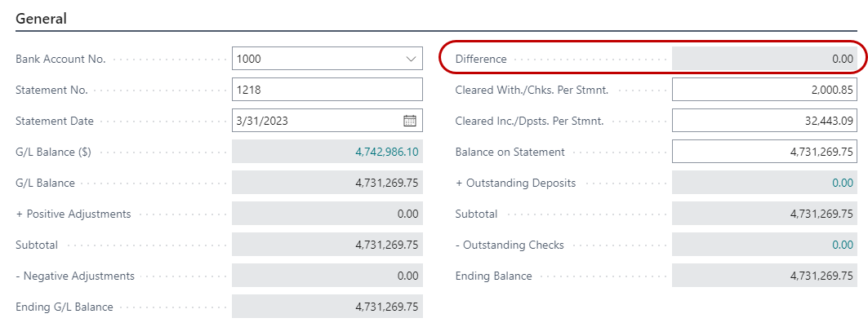Image resolution: width=868 pixels, height=327 pixels.
Task: Click the Statement No. field
Action: (327, 90)
